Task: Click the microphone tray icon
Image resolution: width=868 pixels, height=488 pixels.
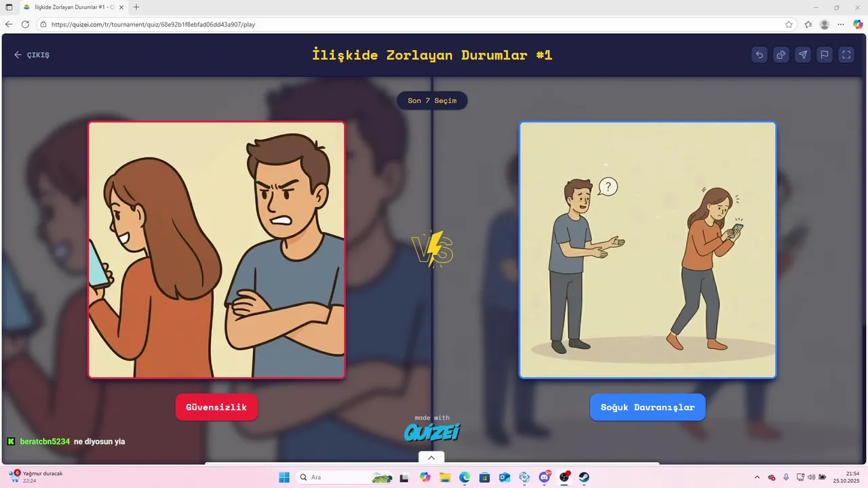Action: point(786,477)
